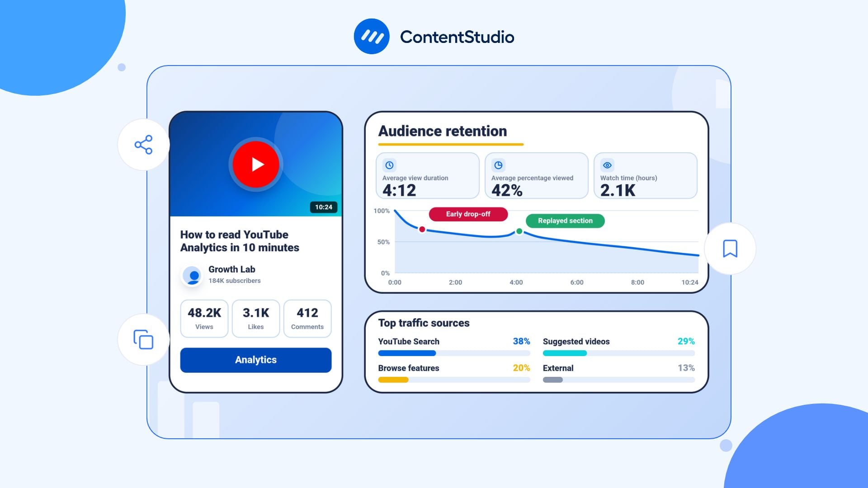Select the green replayed section marker dot
Viewport: 868px width, 488px height.
(x=519, y=231)
